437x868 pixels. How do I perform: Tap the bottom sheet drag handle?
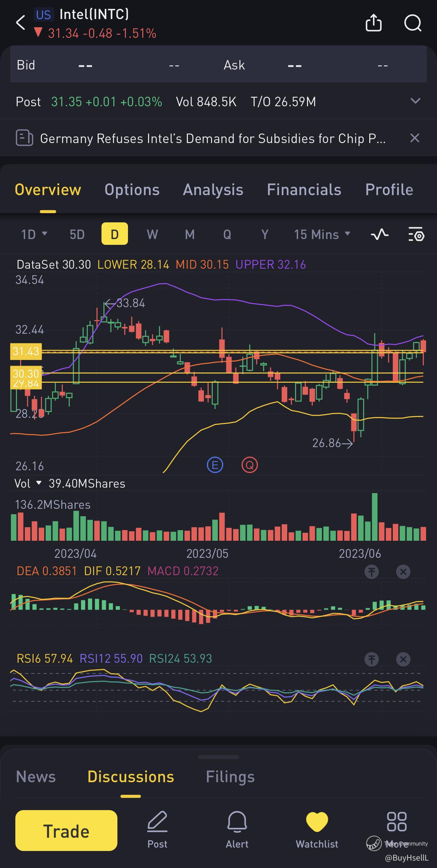tap(218, 757)
